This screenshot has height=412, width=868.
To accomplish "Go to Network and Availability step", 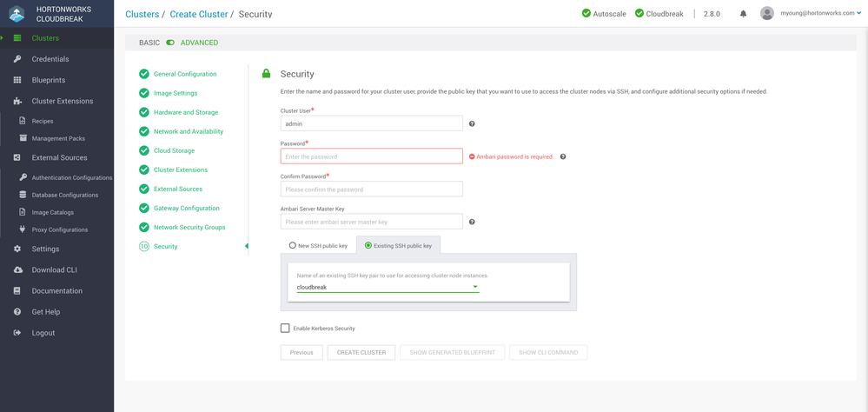I will click(189, 132).
